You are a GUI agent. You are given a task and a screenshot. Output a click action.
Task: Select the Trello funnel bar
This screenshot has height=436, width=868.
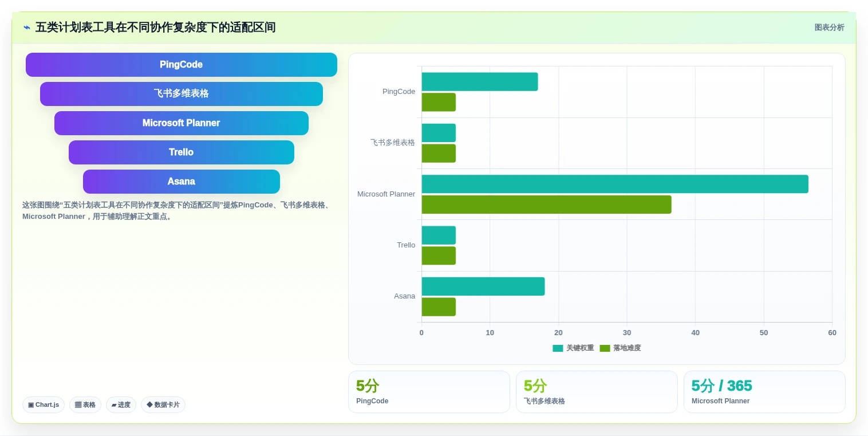pos(182,152)
